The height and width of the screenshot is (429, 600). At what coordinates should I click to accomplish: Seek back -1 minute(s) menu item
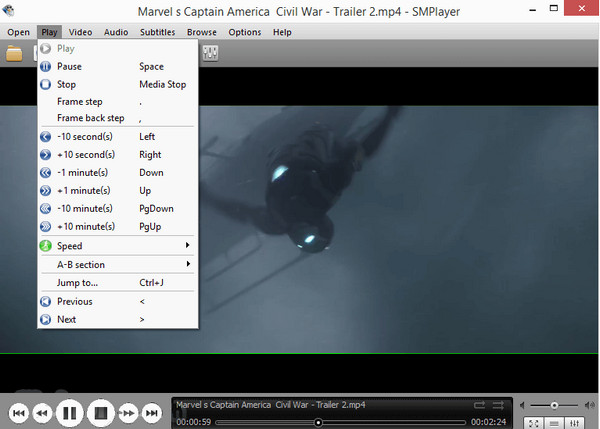click(x=118, y=173)
